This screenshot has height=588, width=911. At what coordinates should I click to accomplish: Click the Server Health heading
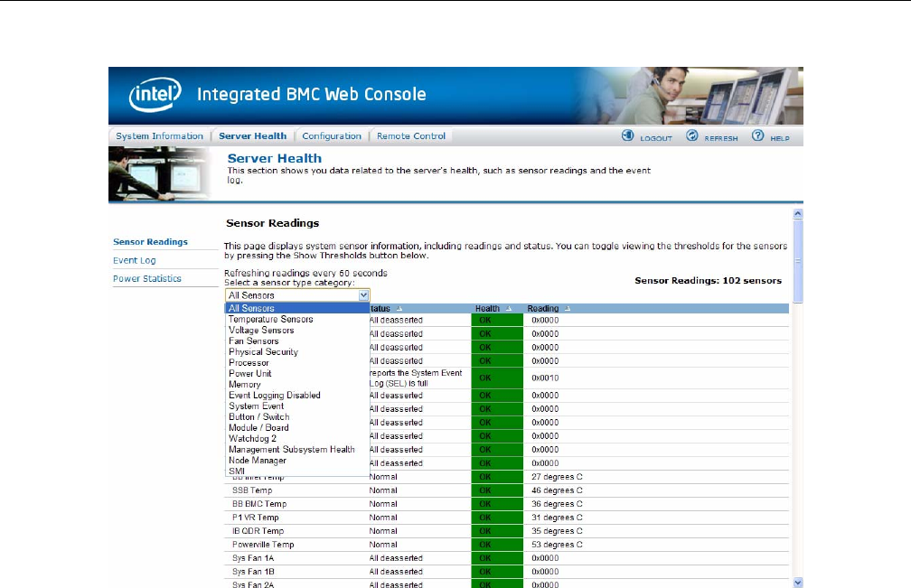pyautogui.click(x=274, y=158)
